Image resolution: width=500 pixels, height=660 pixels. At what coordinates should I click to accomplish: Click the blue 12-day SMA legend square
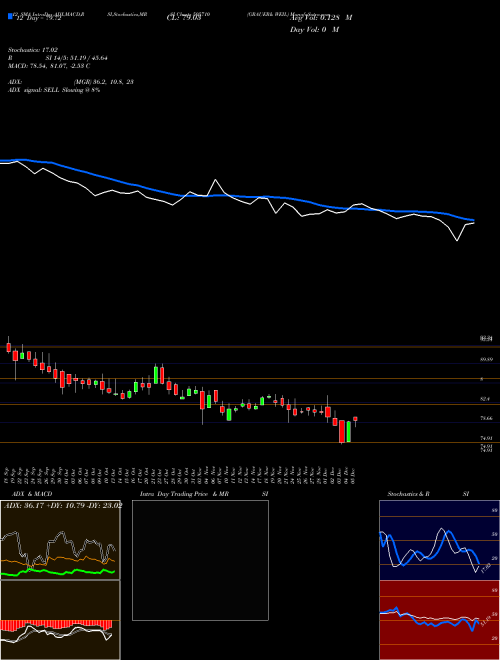pyautogui.click(x=10, y=16)
